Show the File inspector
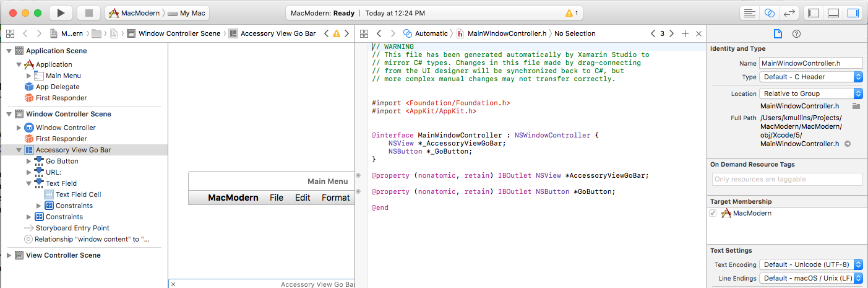Screen dimensions: 868x288 point(778,33)
